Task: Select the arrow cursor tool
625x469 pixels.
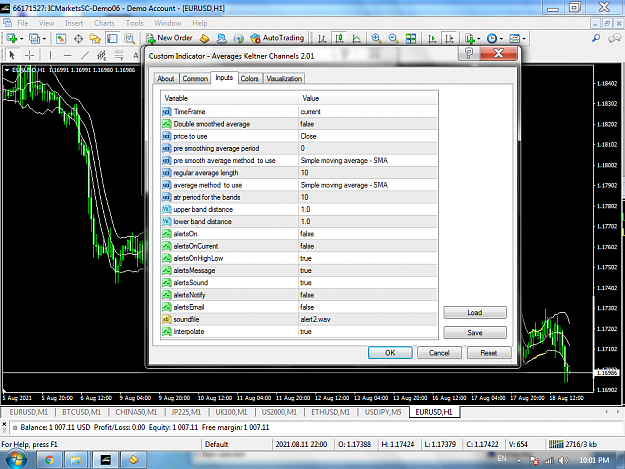Action: (12, 55)
